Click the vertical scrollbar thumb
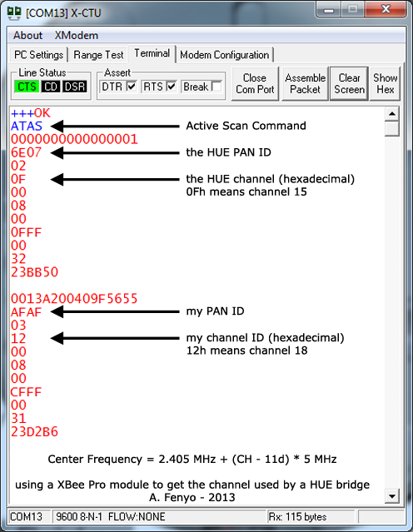The height and width of the screenshot is (532, 413). click(x=392, y=128)
